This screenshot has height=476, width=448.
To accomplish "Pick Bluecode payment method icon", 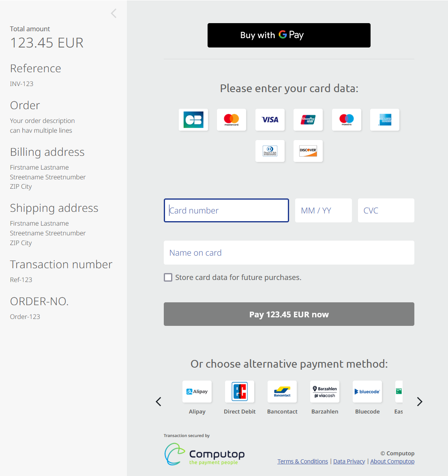I will tap(367, 392).
